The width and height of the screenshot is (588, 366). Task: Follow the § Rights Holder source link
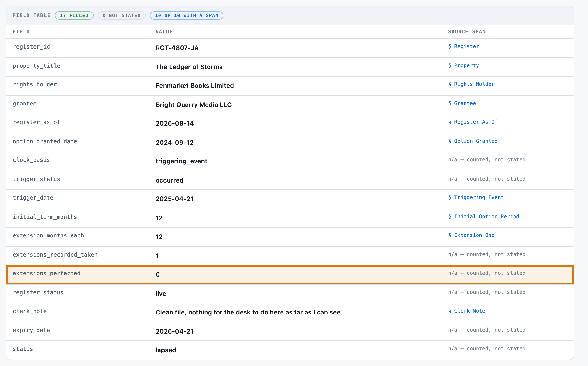[x=471, y=84]
